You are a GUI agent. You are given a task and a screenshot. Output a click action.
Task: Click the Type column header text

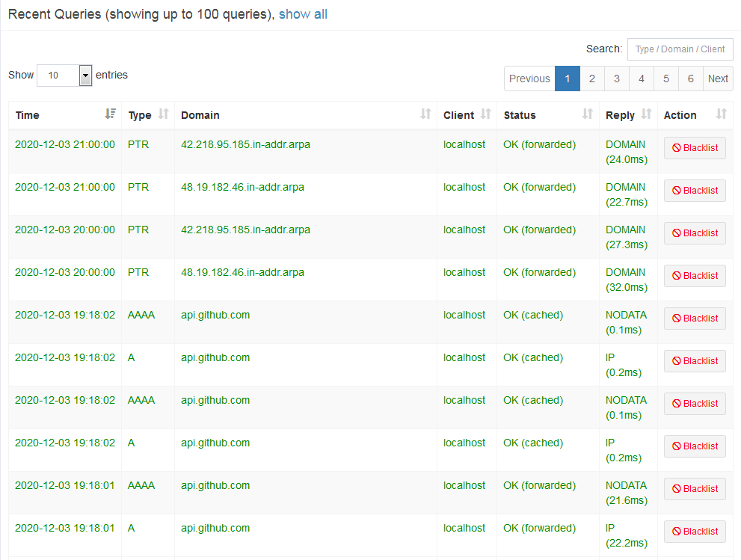pos(140,116)
